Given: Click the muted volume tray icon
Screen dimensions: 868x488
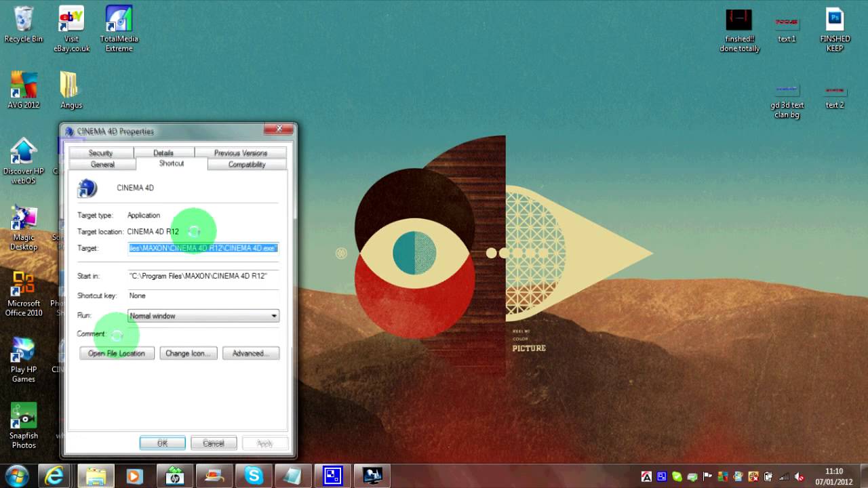Looking at the screenshot, I should (x=800, y=476).
